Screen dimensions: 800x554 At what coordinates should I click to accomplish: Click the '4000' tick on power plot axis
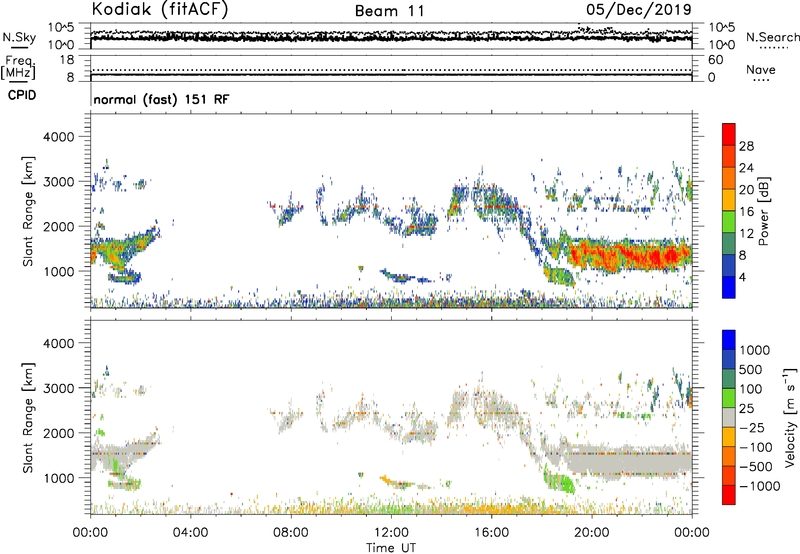[58, 137]
